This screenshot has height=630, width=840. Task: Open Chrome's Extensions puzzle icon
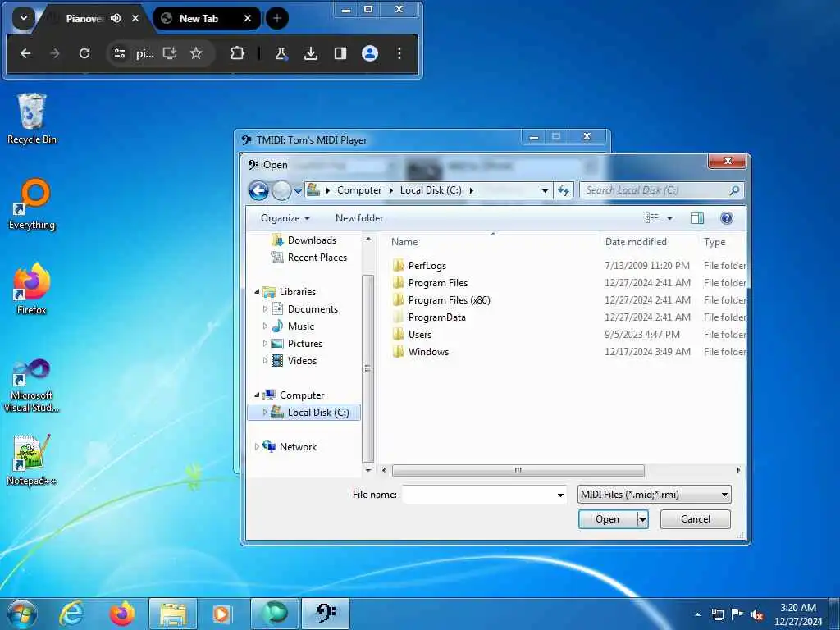click(237, 53)
